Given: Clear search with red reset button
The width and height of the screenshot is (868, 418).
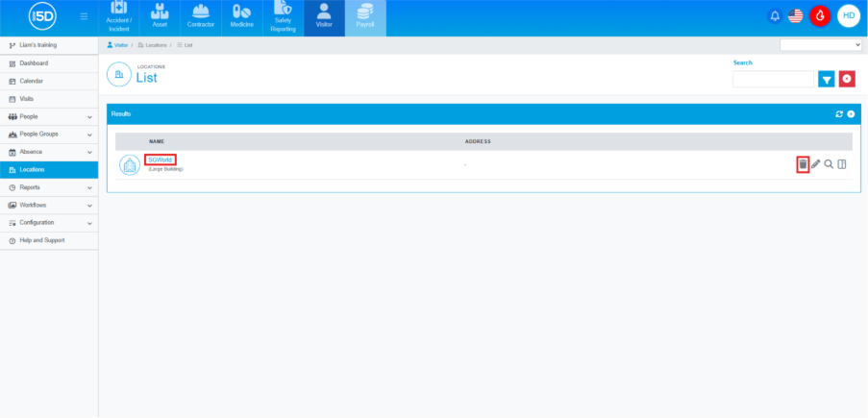Looking at the screenshot, I should click(847, 79).
